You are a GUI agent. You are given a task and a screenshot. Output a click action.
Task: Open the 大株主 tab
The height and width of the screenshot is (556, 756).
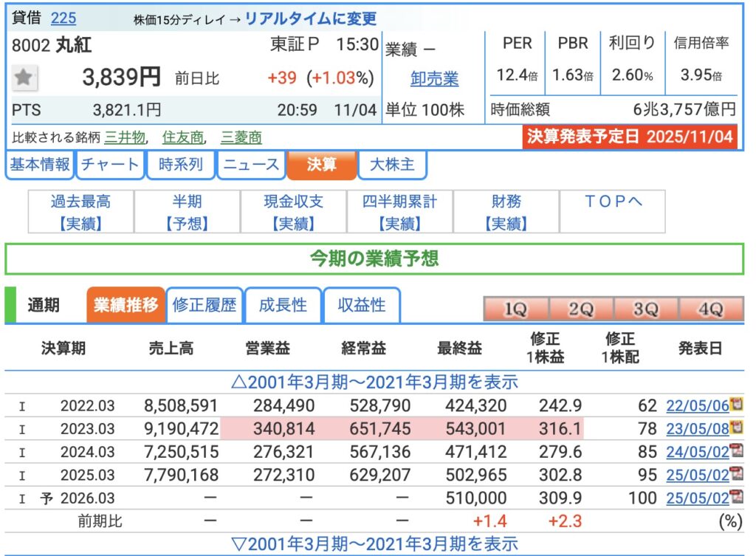pos(391,165)
